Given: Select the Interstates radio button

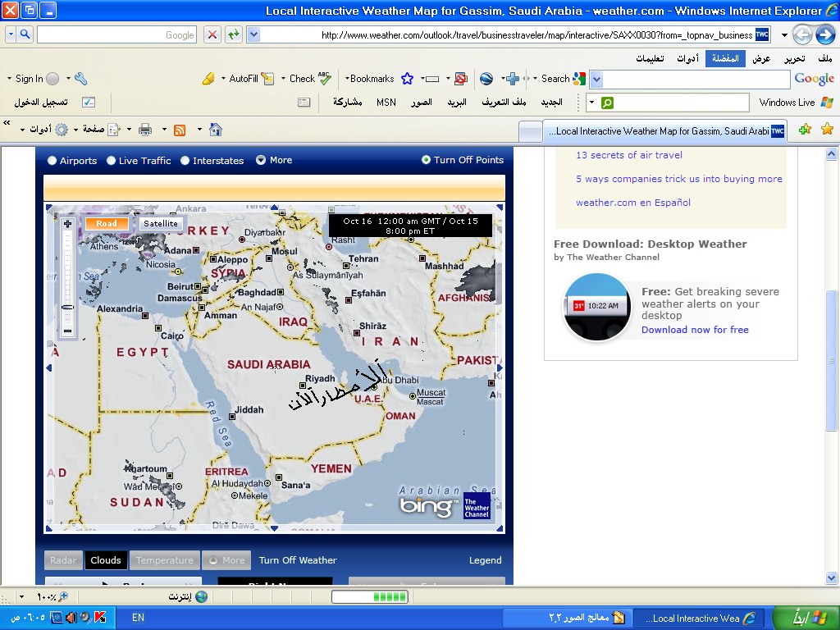Looking at the screenshot, I should [185, 160].
